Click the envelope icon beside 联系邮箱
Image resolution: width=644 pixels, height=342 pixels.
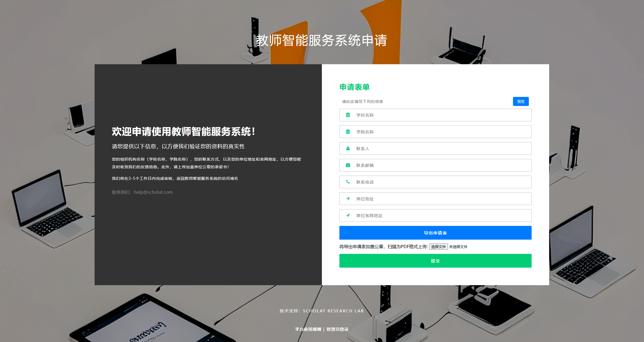click(348, 165)
